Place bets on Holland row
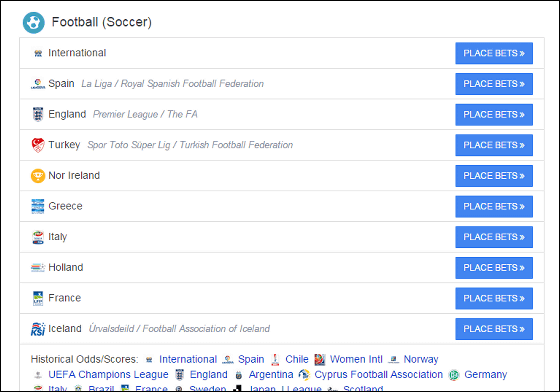The height and width of the screenshot is (392, 560). click(x=494, y=268)
